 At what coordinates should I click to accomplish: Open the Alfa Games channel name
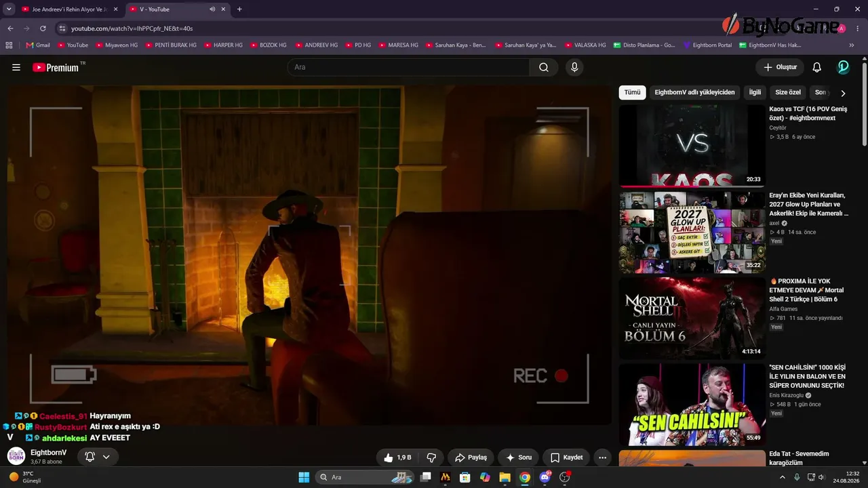pos(783,309)
